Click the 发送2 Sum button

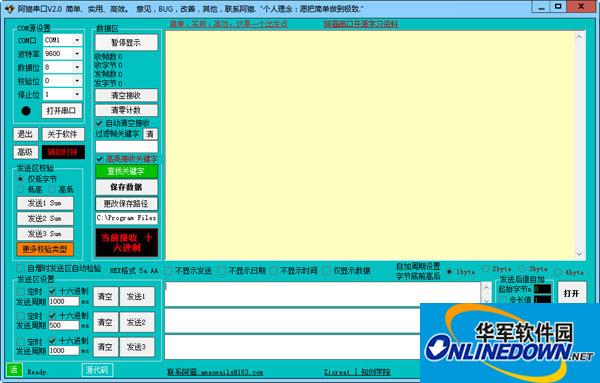pyautogui.click(x=45, y=218)
